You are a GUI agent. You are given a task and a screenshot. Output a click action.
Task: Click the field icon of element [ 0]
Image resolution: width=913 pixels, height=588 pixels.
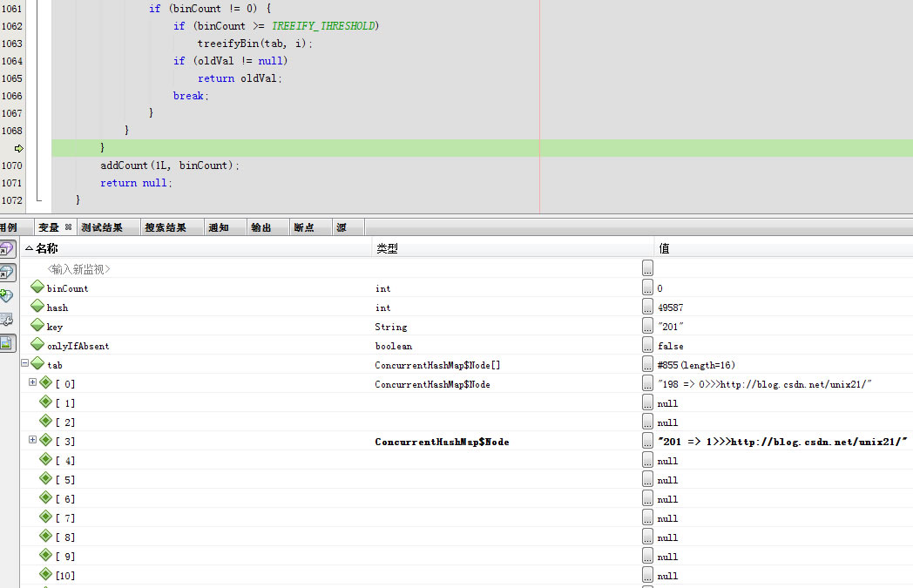(46, 382)
